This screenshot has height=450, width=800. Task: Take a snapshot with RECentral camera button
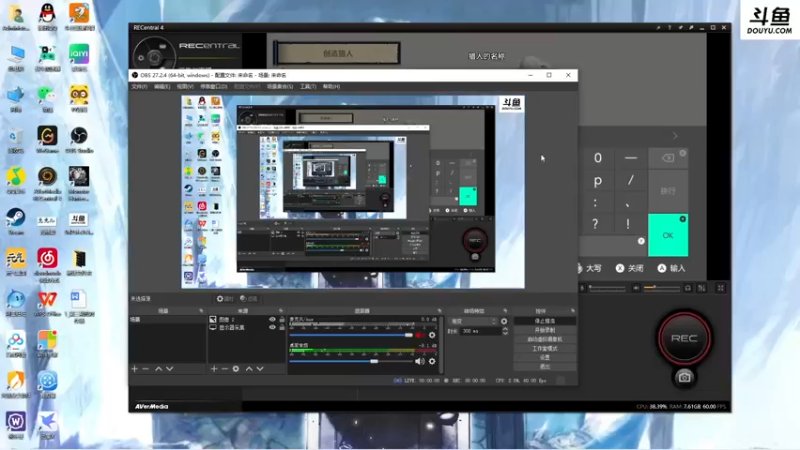[684, 378]
